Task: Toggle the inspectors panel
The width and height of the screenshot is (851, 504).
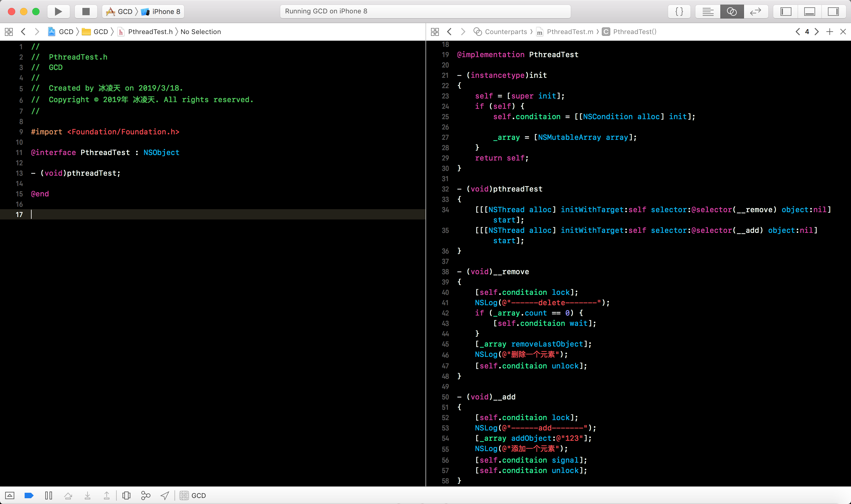Action: [833, 12]
